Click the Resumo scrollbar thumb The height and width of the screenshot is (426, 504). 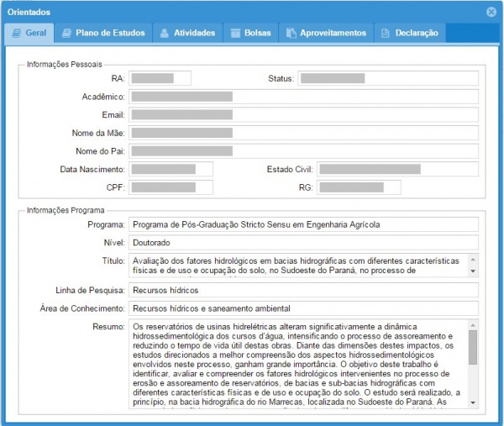(x=472, y=347)
